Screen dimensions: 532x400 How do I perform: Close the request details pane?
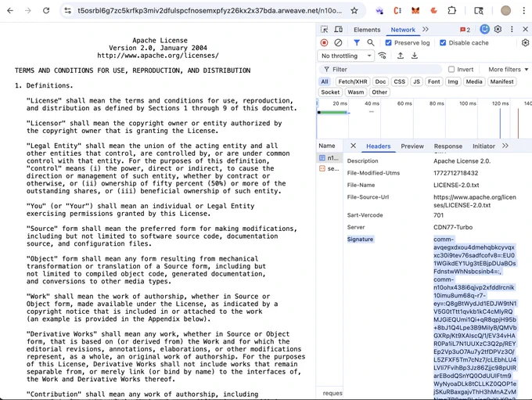click(353, 146)
